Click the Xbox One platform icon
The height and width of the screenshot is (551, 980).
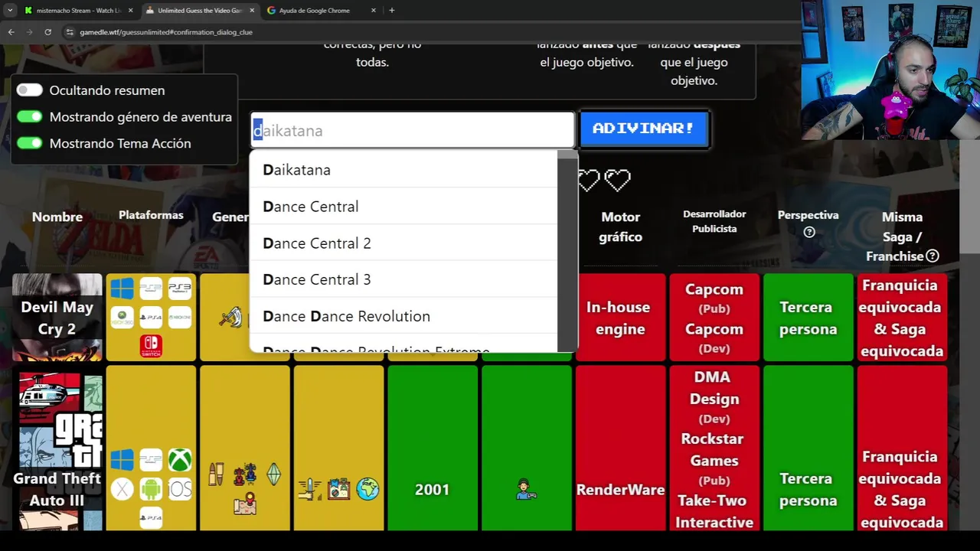pyautogui.click(x=180, y=317)
